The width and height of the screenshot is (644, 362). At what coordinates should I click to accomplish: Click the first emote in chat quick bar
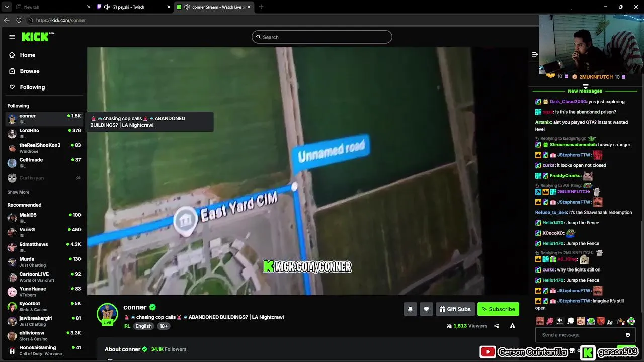click(540, 321)
